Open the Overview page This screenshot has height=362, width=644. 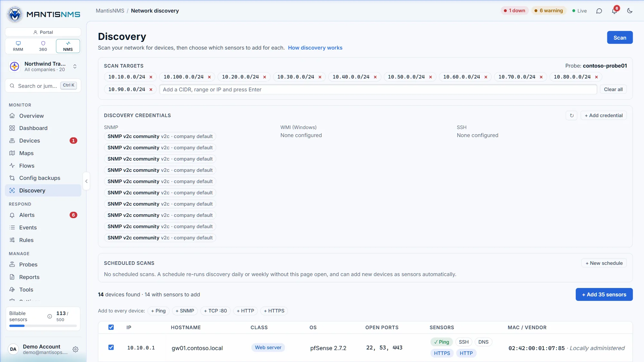(43, 116)
